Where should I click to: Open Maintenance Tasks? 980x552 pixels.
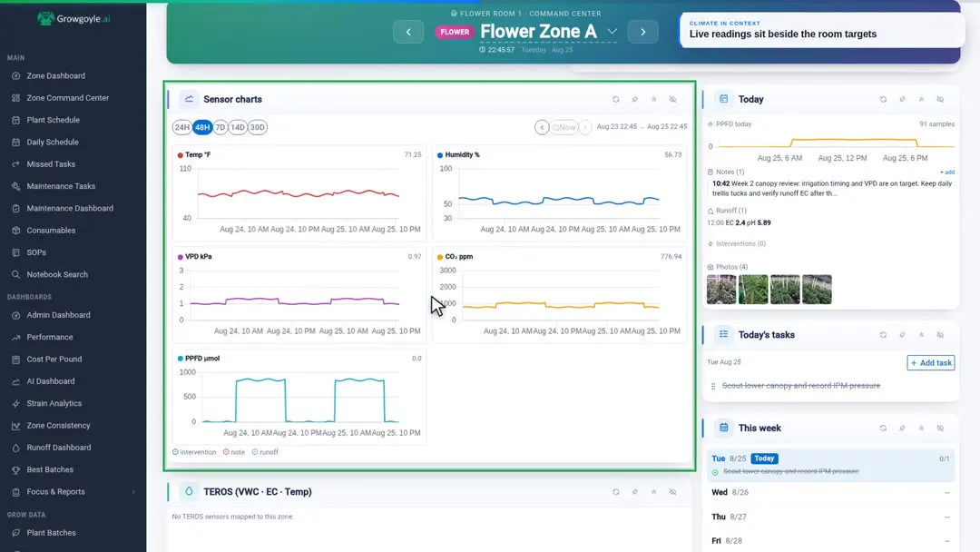(61, 186)
